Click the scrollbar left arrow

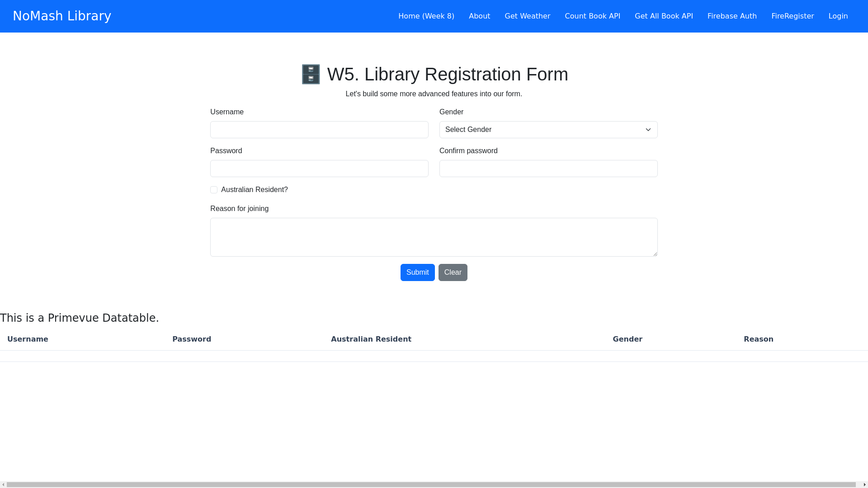tap(3, 485)
